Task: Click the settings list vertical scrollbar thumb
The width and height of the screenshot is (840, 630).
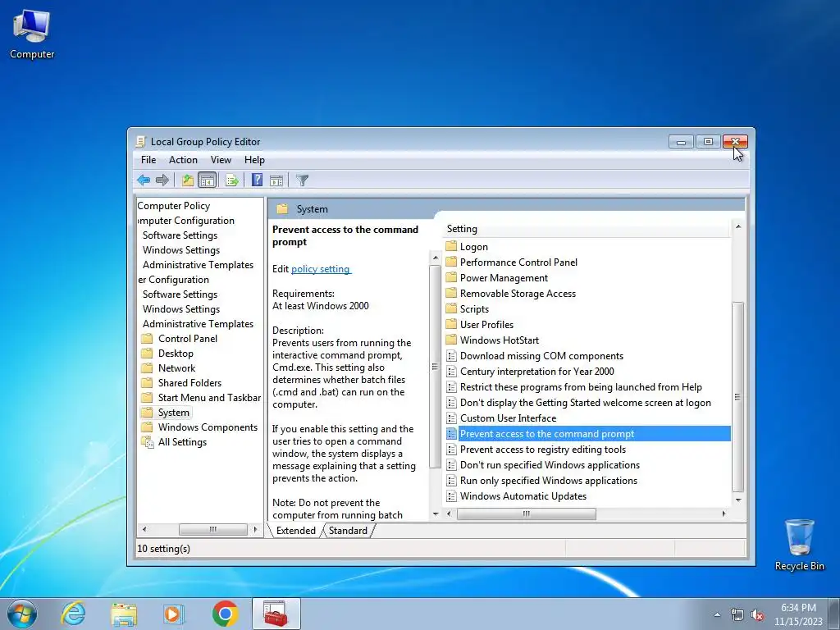Action: [x=737, y=396]
